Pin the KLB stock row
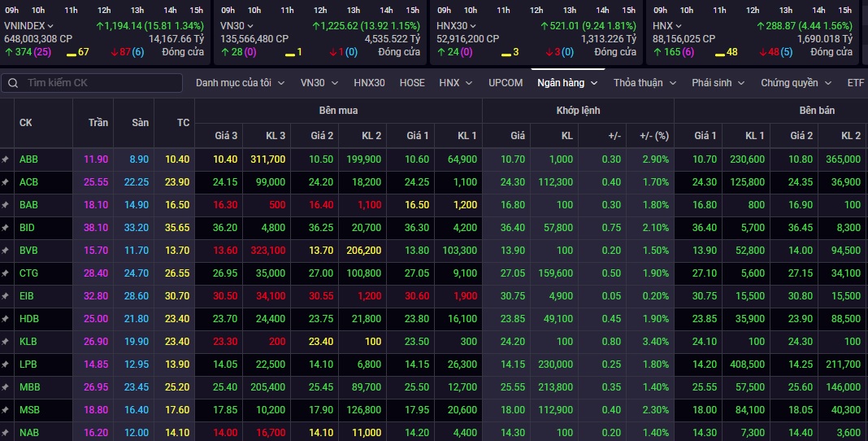The width and height of the screenshot is (868, 441). click(x=5, y=342)
